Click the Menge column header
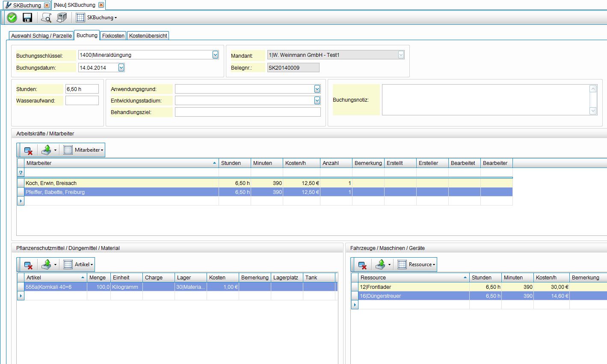This screenshot has height=364, width=607. [99, 277]
